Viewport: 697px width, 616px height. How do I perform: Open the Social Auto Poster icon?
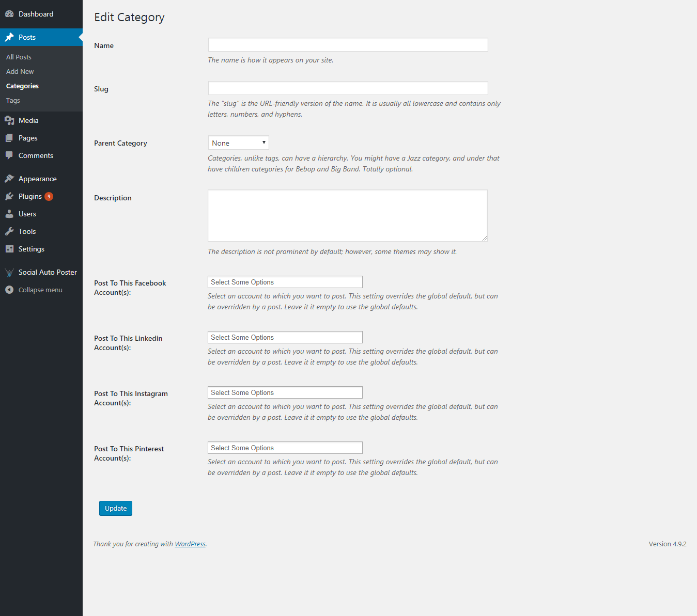[x=9, y=272]
